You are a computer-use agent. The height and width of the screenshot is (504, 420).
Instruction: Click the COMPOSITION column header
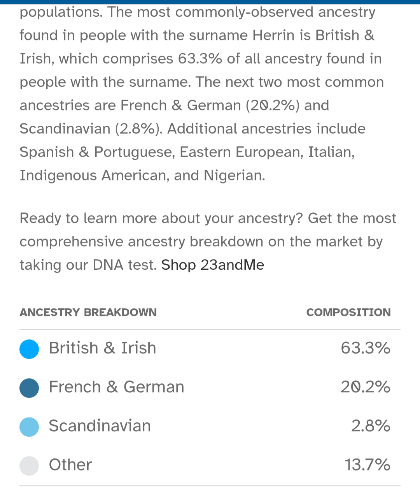coord(348,312)
